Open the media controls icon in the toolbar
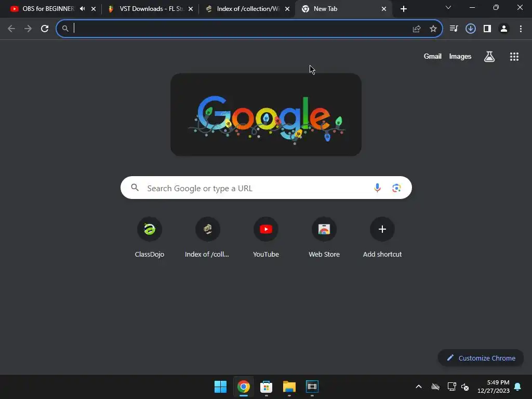532x399 pixels. coord(454,29)
